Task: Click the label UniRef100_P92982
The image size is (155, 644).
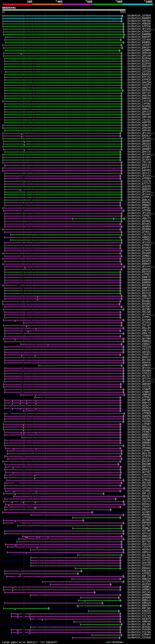Action: click(139, 419)
